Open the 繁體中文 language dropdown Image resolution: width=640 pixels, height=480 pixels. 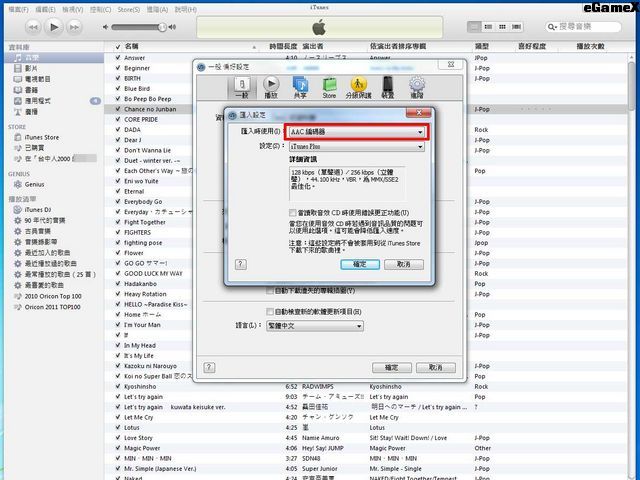click(314, 326)
